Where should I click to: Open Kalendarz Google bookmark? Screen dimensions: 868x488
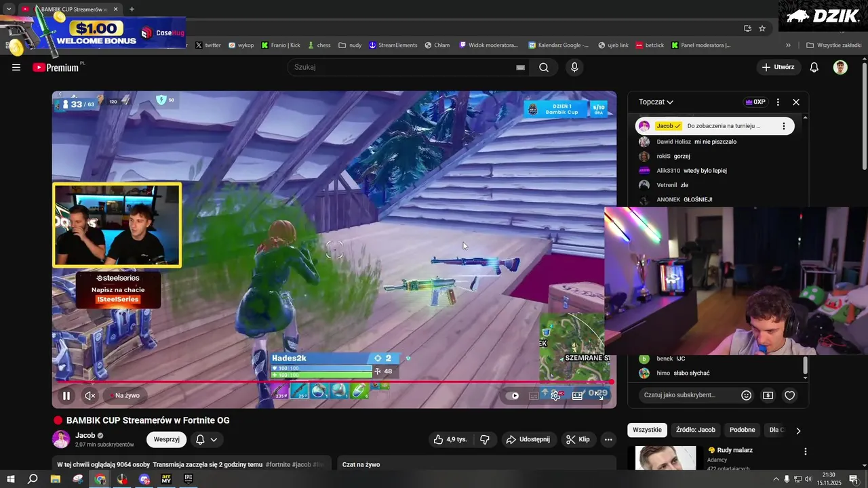point(558,45)
